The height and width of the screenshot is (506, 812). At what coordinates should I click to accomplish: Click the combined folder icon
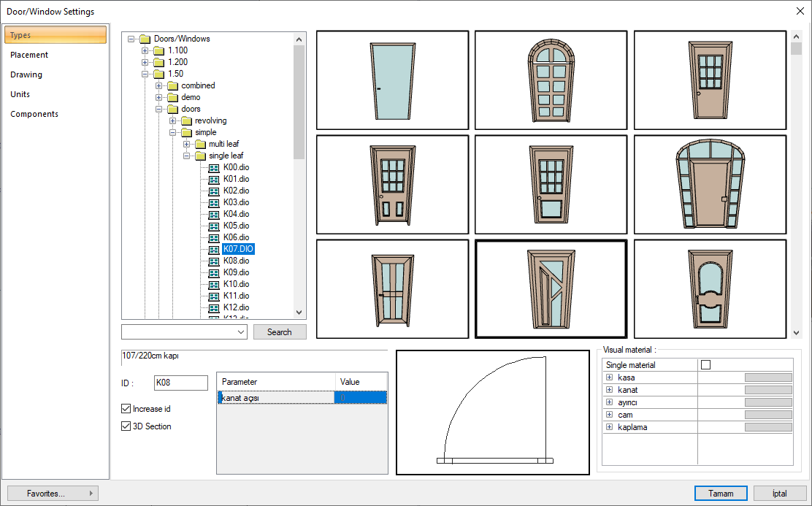(x=172, y=85)
